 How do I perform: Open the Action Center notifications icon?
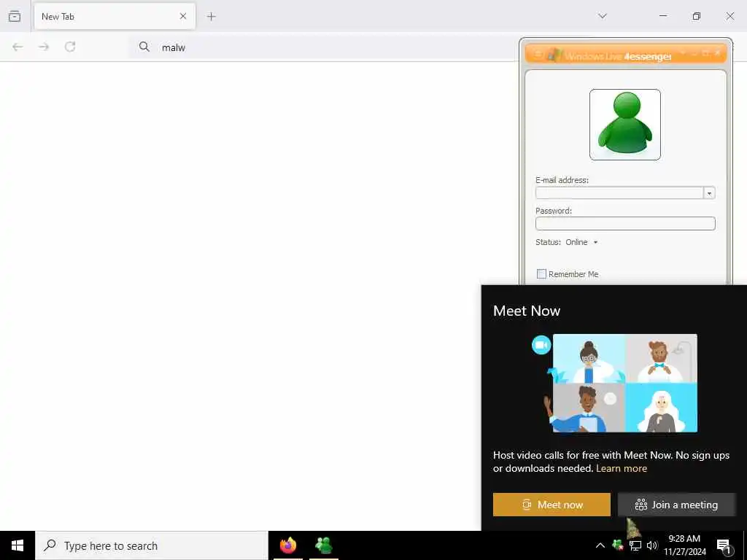[x=724, y=545]
